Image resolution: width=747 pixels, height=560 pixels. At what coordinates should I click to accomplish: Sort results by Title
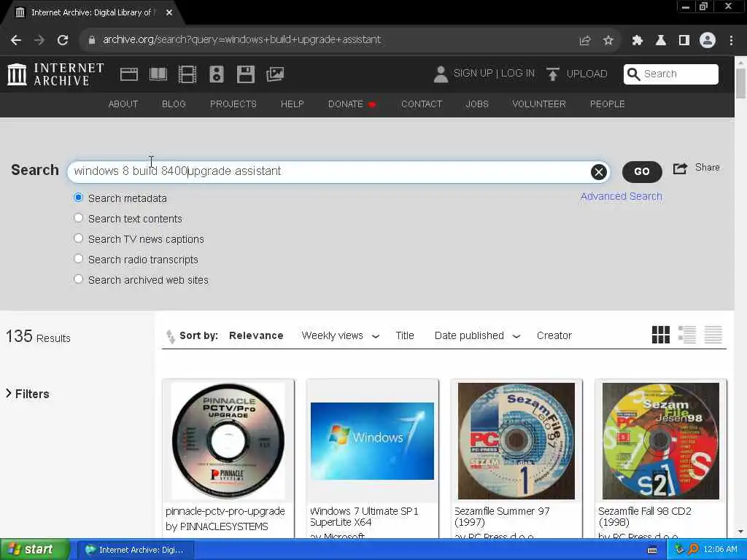[405, 335]
